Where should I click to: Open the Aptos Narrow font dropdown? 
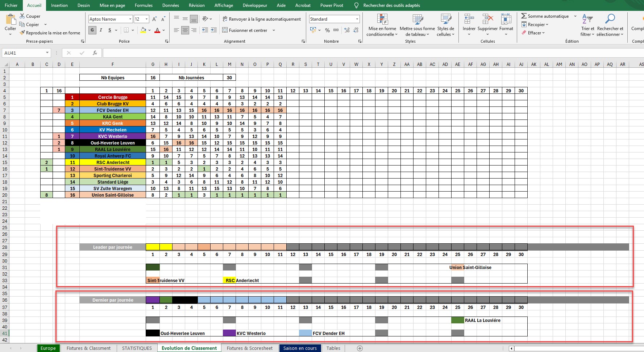[x=130, y=19]
